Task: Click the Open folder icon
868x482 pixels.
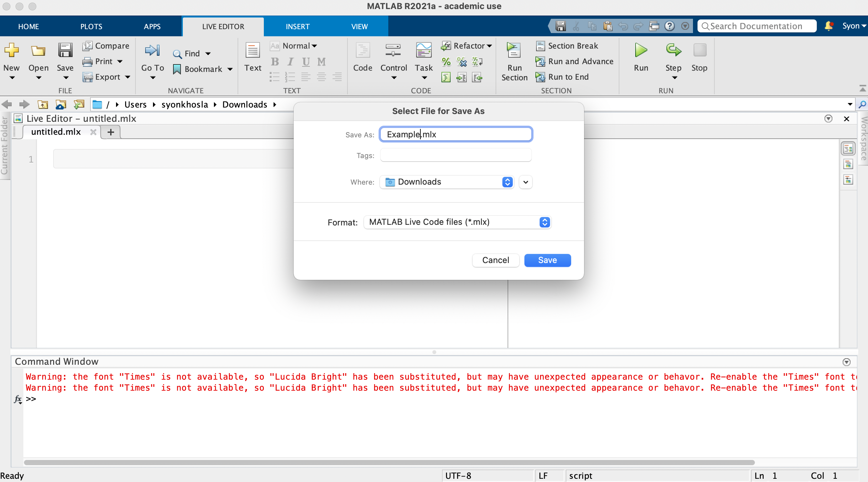Action: click(38, 51)
